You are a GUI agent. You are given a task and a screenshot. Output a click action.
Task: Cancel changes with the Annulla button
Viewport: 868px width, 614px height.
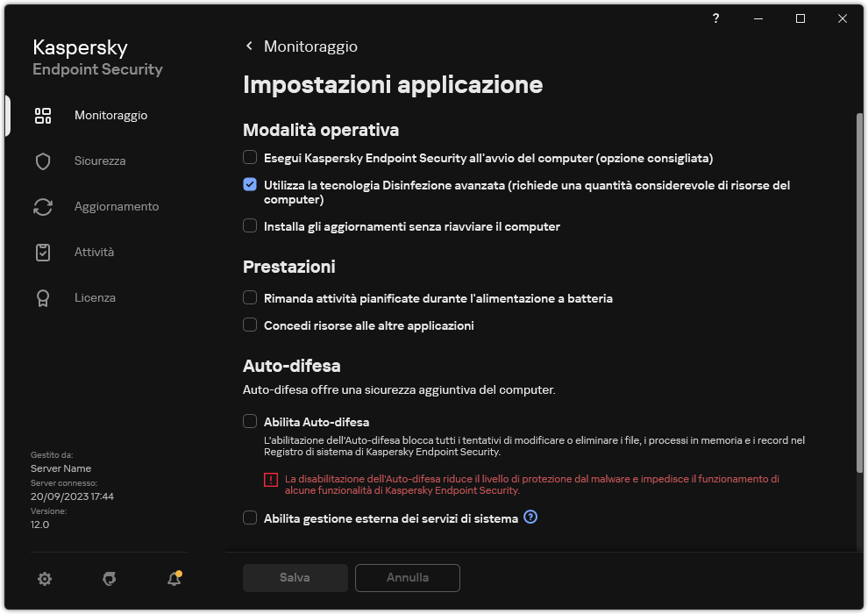coord(407,577)
